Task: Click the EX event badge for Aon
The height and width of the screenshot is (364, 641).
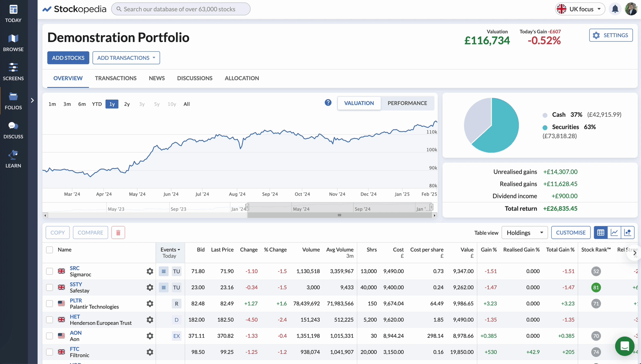Action: tap(177, 336)
